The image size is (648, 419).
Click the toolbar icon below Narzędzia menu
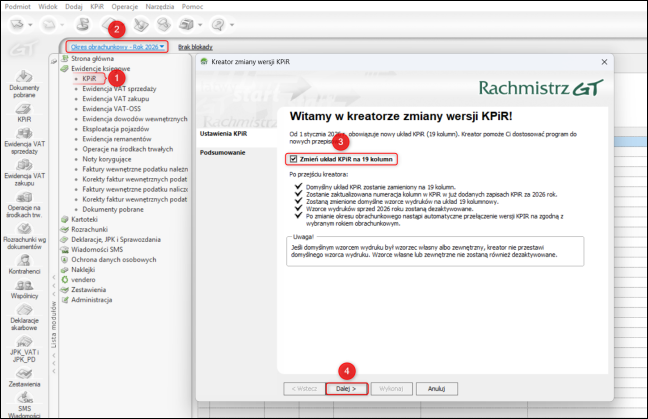(x=163, y=25)
